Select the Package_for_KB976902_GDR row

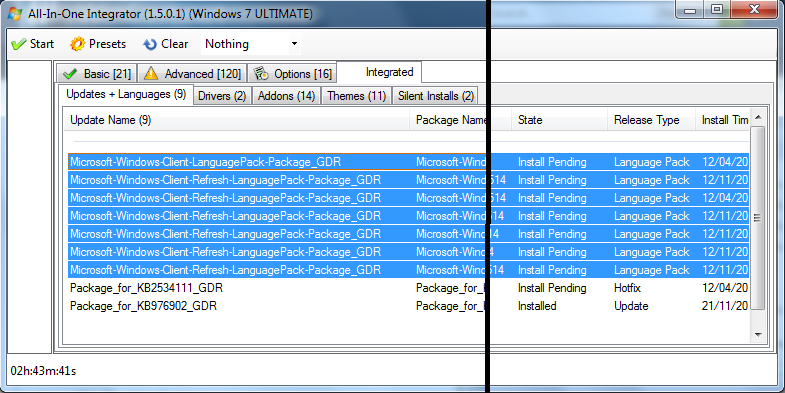tap(409, 306)
